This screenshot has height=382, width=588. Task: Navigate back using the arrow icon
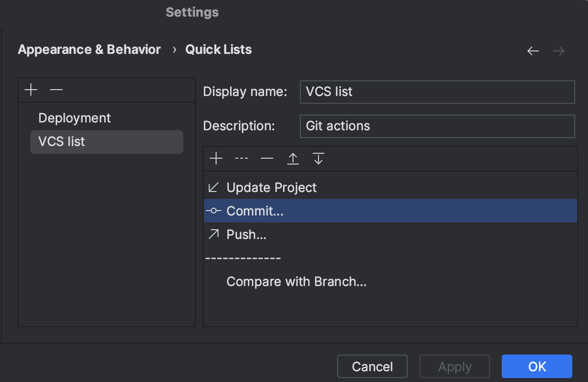coord(533,50)
